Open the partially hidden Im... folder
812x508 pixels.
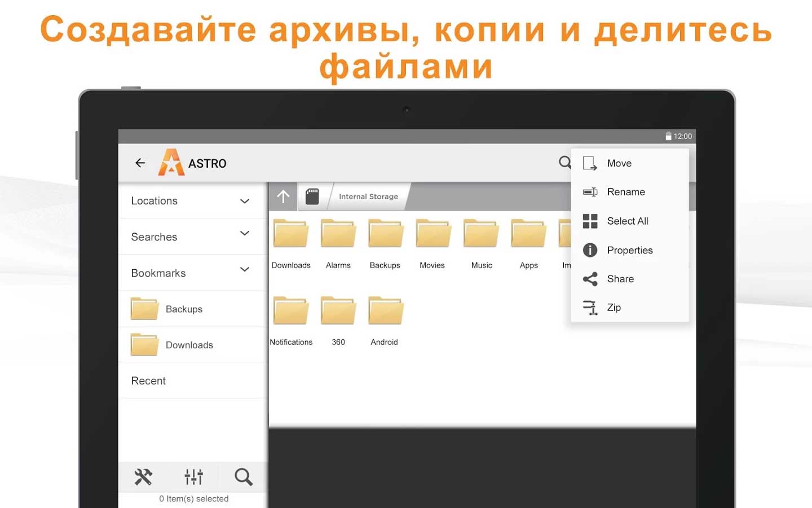565,244
